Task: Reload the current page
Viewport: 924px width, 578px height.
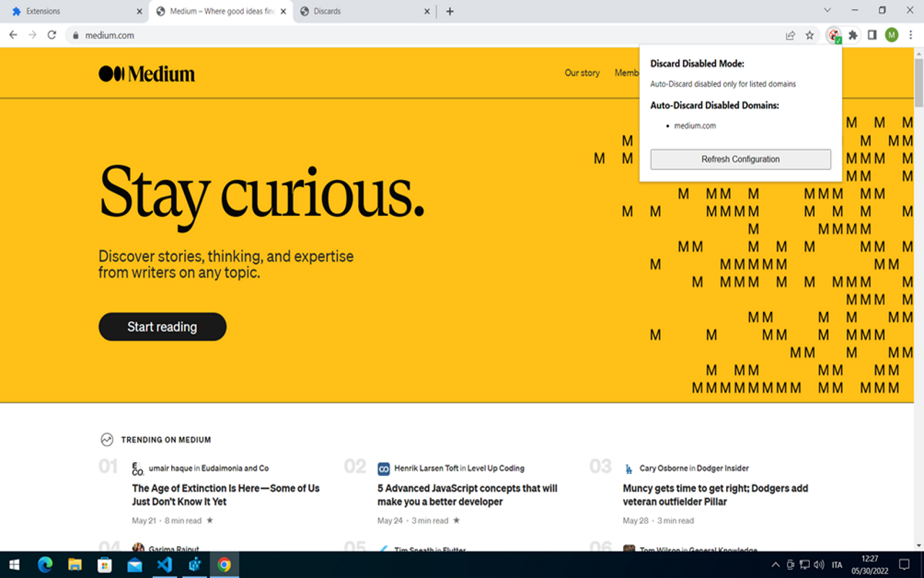Action: pos(52,35)
